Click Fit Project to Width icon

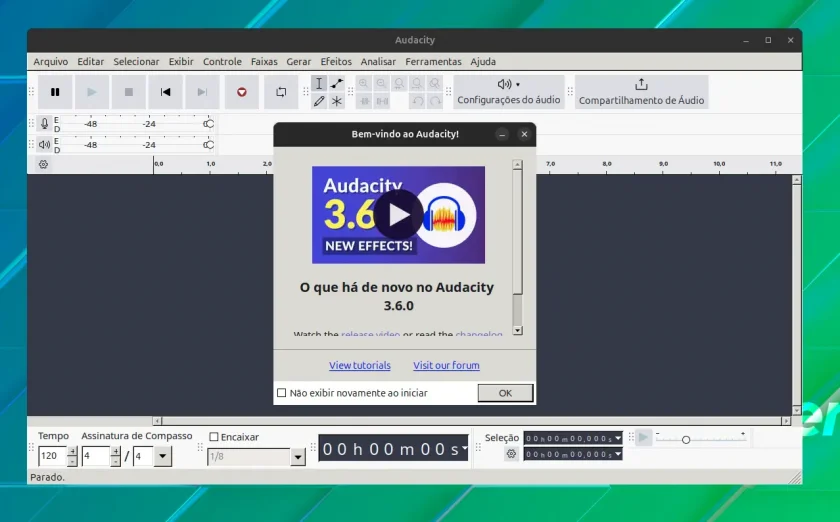[x=417, y=84]
